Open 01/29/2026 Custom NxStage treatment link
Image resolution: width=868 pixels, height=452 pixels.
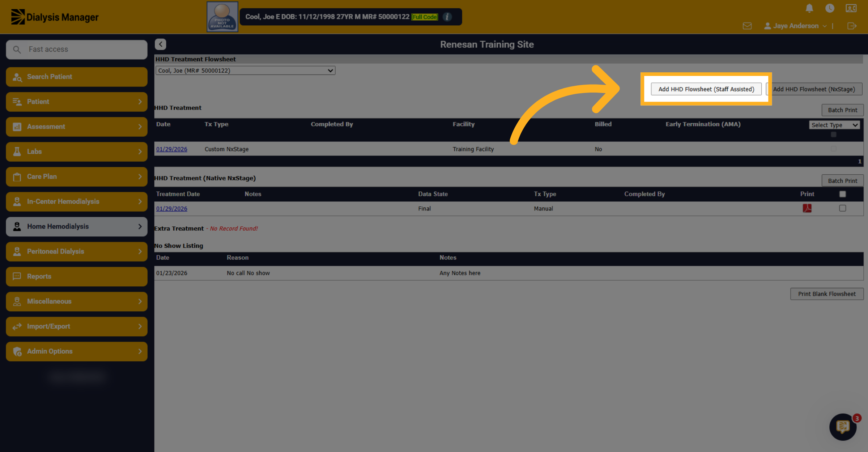tap(172, 149)
